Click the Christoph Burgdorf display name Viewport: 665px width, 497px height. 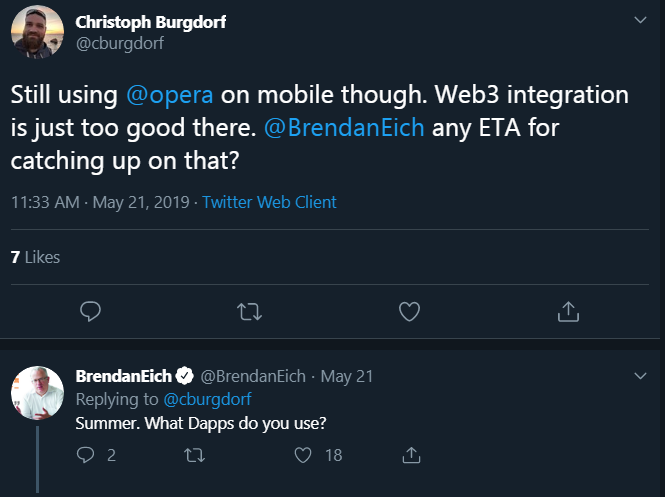tap(151, 22)
